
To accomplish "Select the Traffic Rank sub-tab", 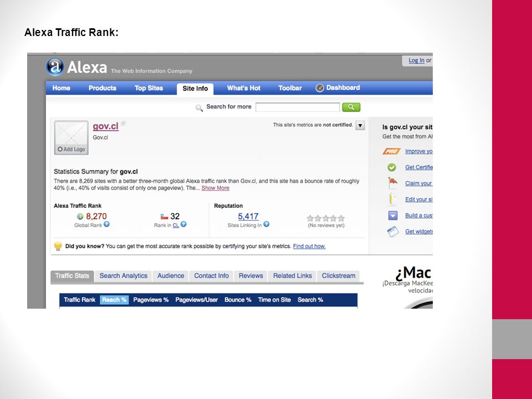I will pos(79,300).
